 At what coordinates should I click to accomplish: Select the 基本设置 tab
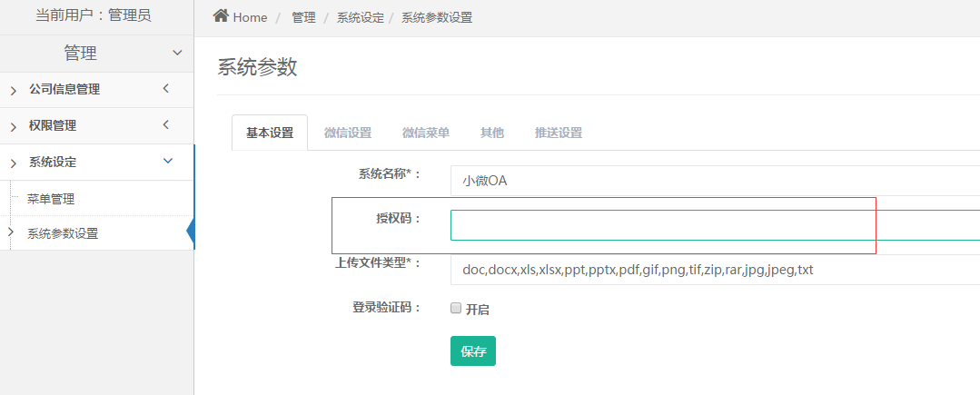270,133
